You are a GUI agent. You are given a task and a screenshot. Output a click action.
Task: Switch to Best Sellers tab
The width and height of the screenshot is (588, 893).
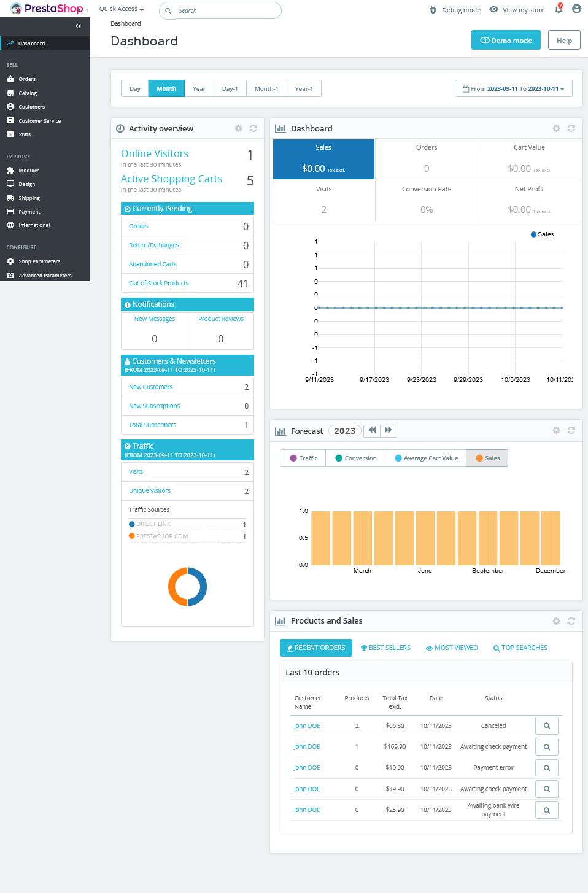point(385,648)
